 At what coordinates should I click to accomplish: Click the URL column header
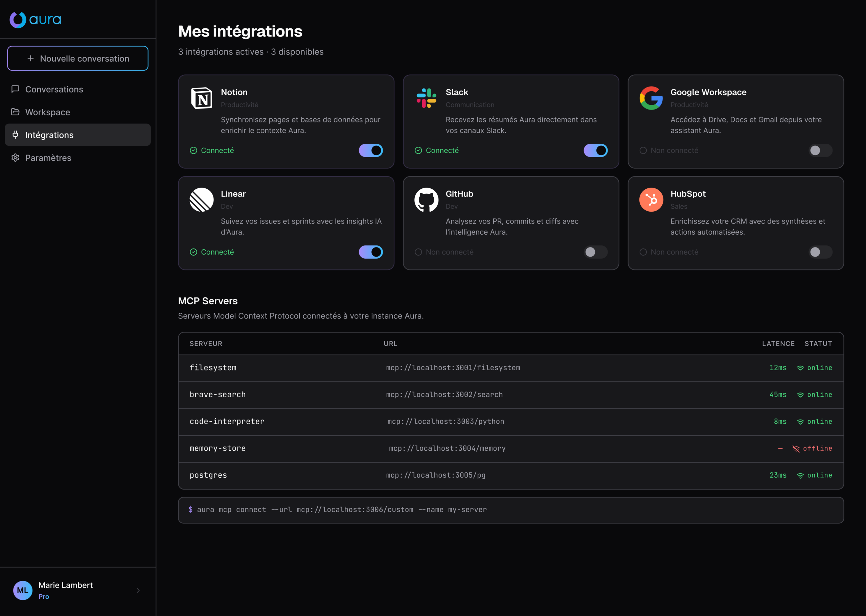pos(390,343)
